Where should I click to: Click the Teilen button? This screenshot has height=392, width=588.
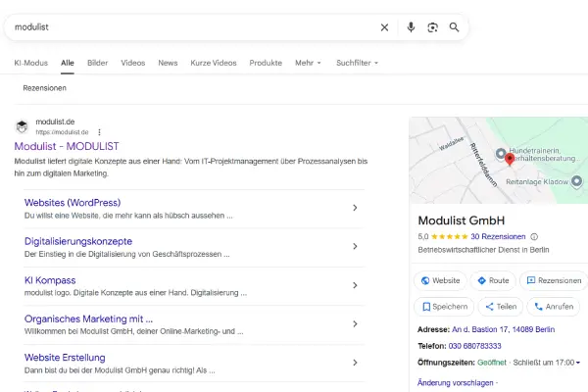tap(501, 307)
